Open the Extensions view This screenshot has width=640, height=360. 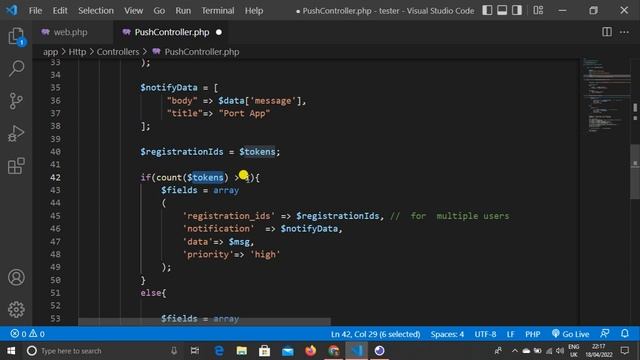[16, 166]
